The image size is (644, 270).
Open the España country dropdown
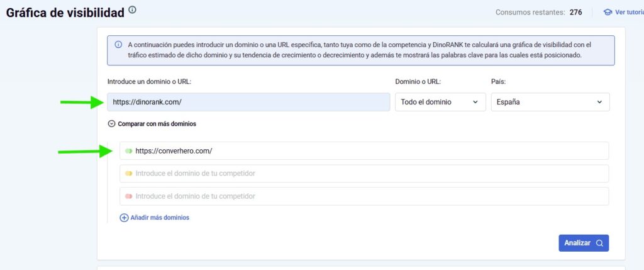click(x=550, y=102)
